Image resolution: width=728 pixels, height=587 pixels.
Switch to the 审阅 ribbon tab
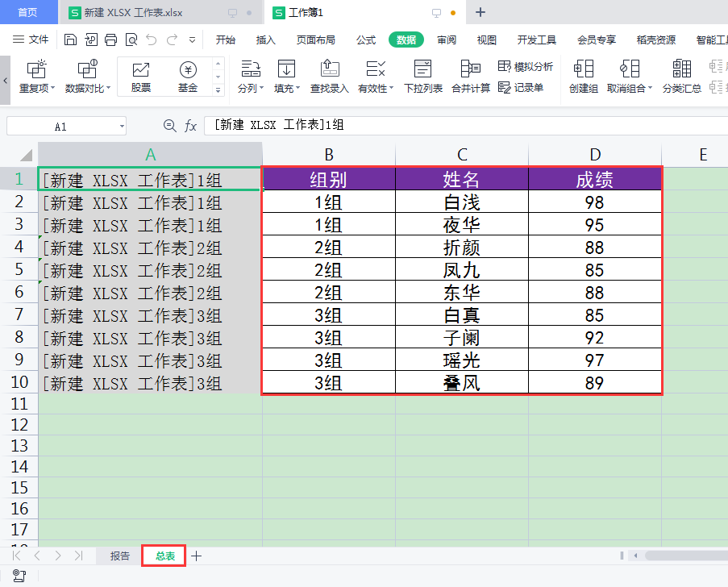point(447,40)
